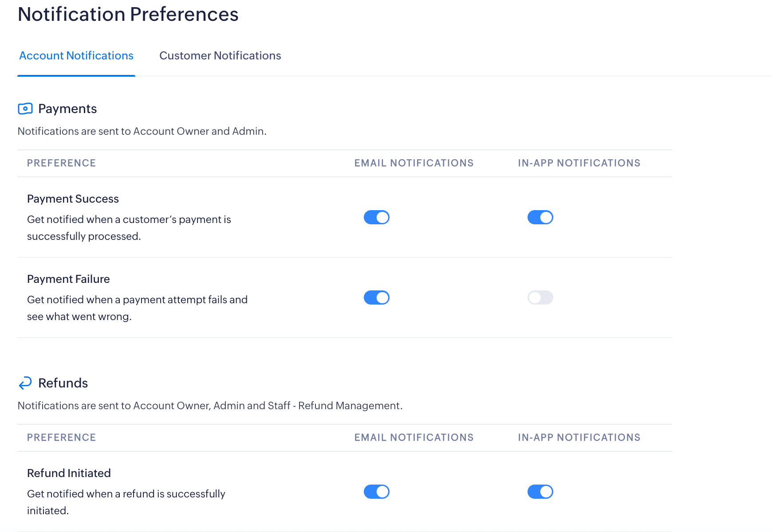Click Refunds table EMAIL NOTIFICATIONS column header
Screen dimensions: 772x532
coord(414,438)
